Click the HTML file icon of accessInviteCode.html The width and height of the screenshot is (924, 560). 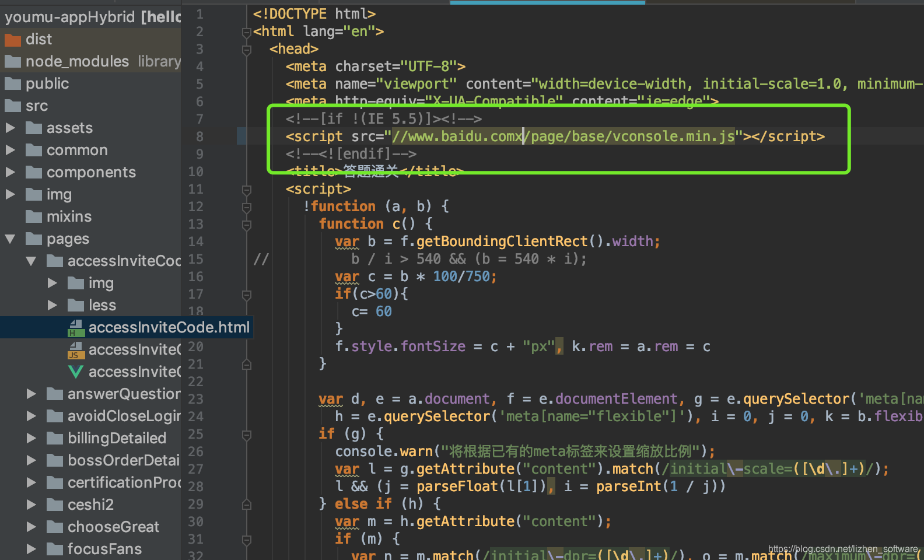pyautogui.click(x=76, y=328)
